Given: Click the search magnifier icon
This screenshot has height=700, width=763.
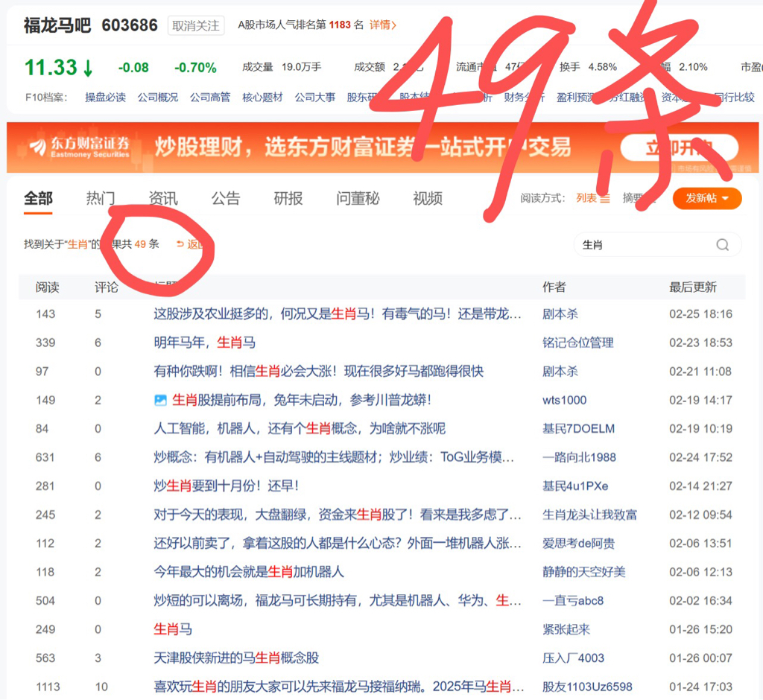Looking at the screenshot, I should tap(723, 245).
